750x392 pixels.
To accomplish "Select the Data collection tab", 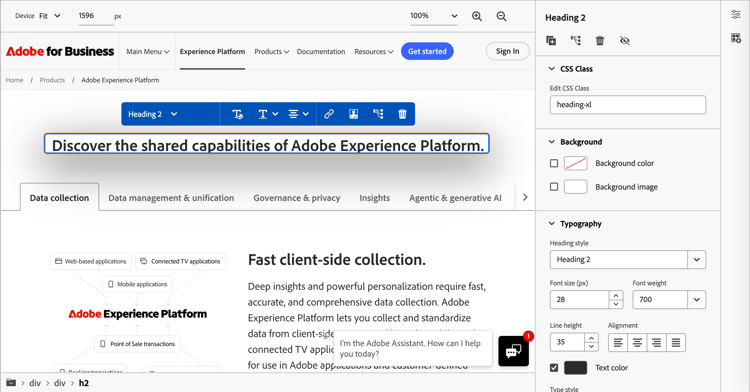I will (x=59, y=198).
